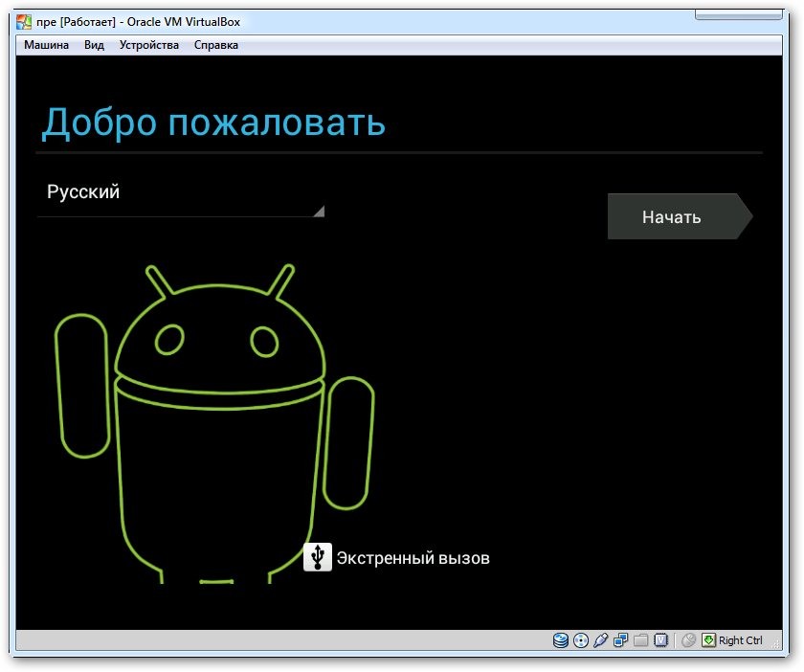This screenshot has height=672, width=804.
Task: Expand the Русский language dropdown
Action: (181, 195)
